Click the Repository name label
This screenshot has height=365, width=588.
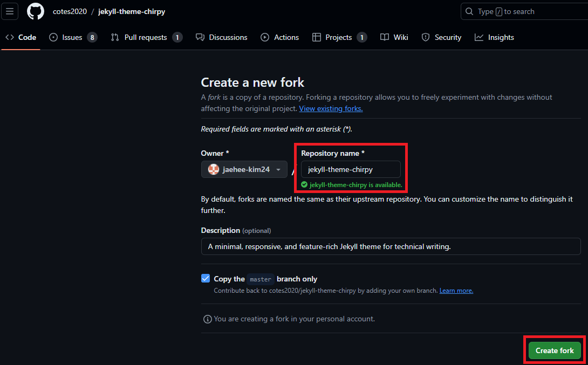(x=333, y=153)
